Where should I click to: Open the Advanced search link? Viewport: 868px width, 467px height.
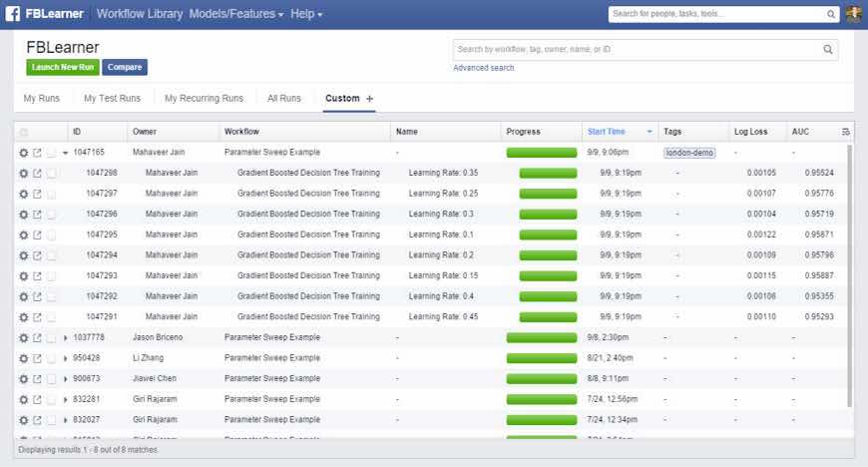click(484, 68)
